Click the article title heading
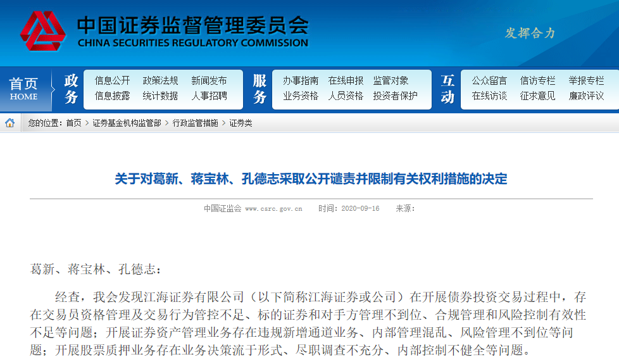The width and height of the screenshot is (619, 364). coord(311,179)
